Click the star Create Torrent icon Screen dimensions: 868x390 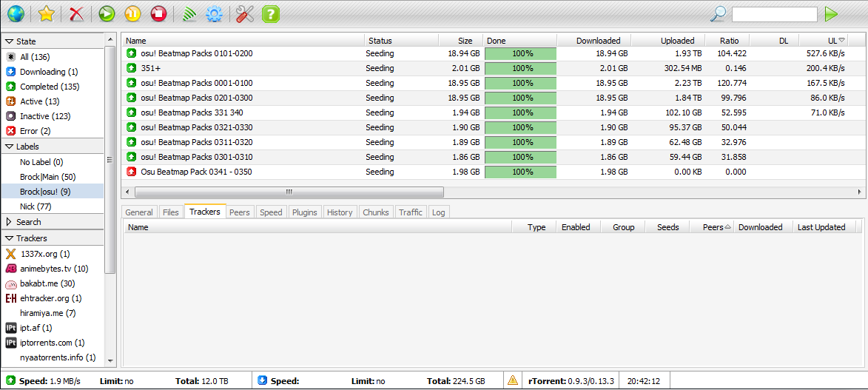click(x=46, y=14)
